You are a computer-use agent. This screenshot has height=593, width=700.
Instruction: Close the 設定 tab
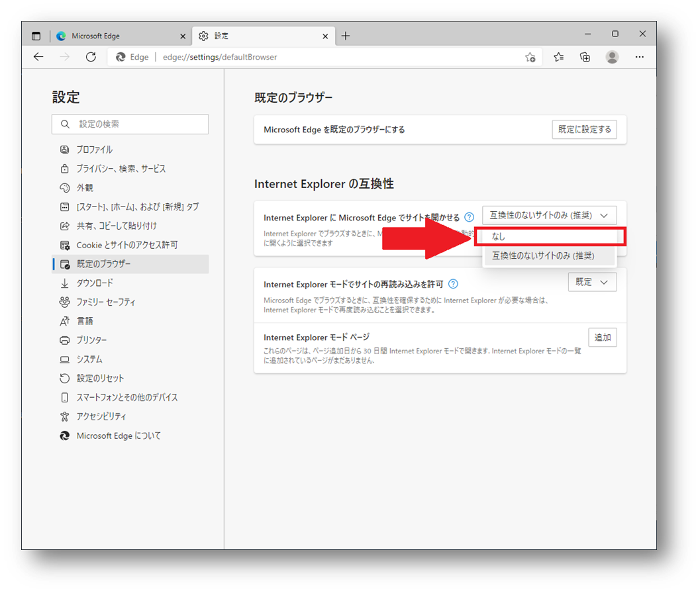[325, 36]
